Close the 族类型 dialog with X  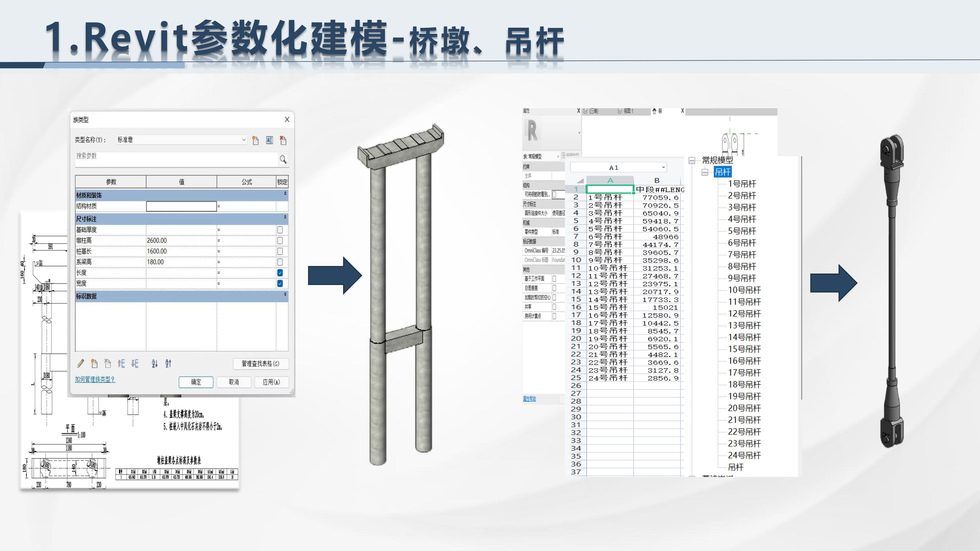pos(287,120)
